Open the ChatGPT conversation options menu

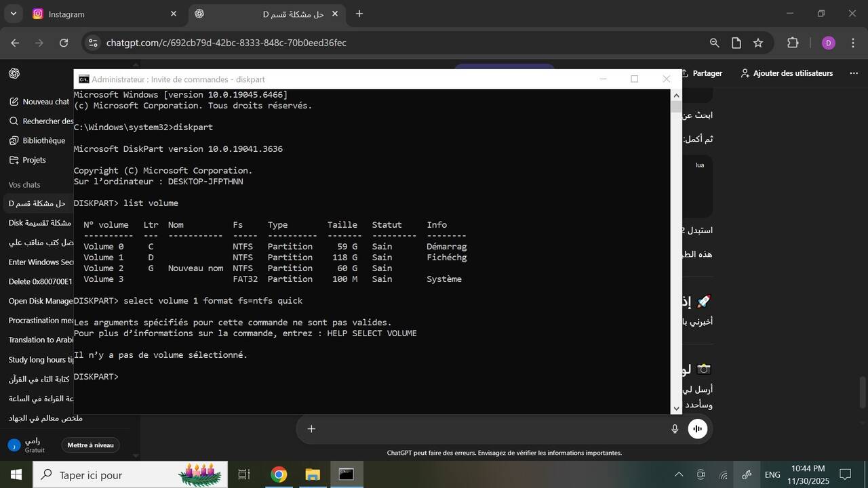point(854,73)
